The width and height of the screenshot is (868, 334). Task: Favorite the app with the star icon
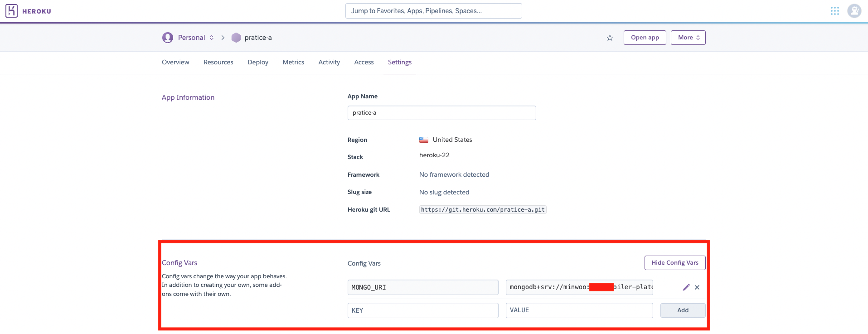pos(610,38)
